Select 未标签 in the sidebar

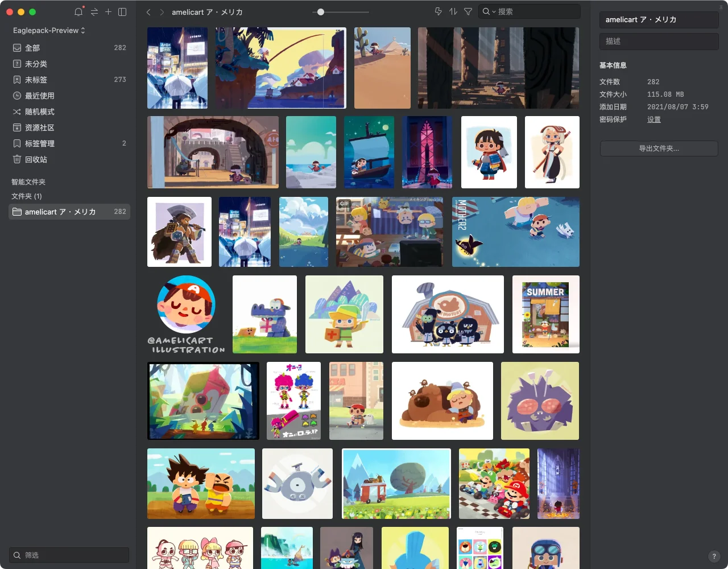coord(69,80)
